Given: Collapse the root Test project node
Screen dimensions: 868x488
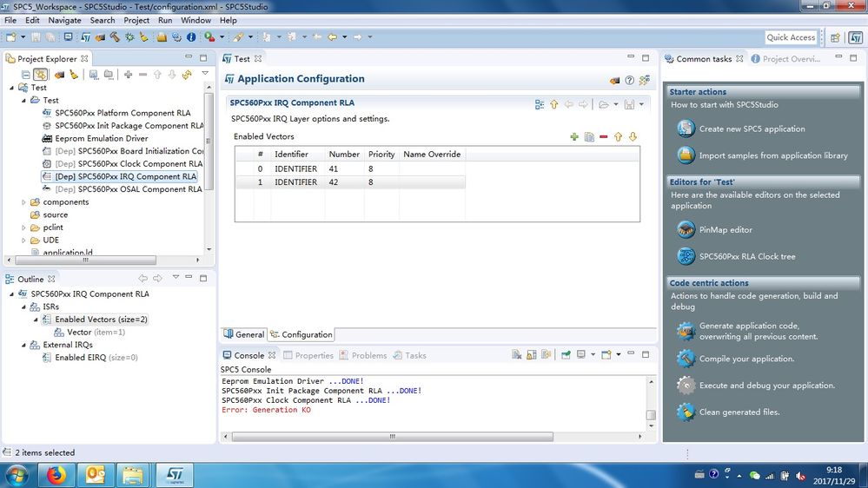Looking at the screenshot, I should tap(11, 88).
